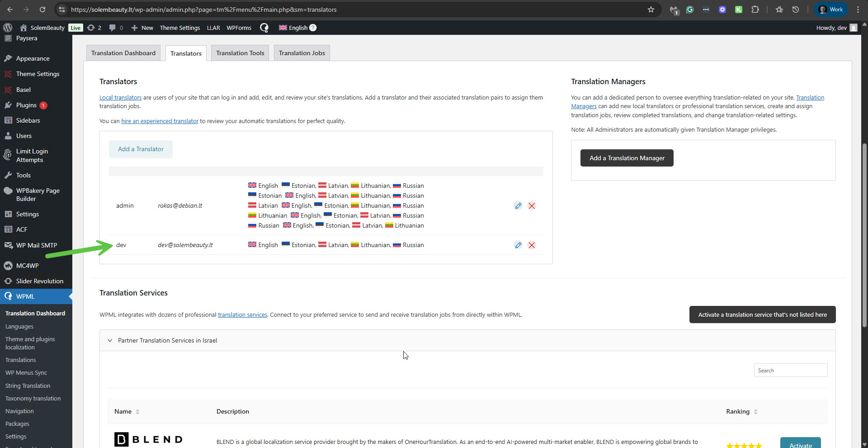Open the Translation Managers link
The width and height of the screenshot is (868, 448).
[810, 98]
